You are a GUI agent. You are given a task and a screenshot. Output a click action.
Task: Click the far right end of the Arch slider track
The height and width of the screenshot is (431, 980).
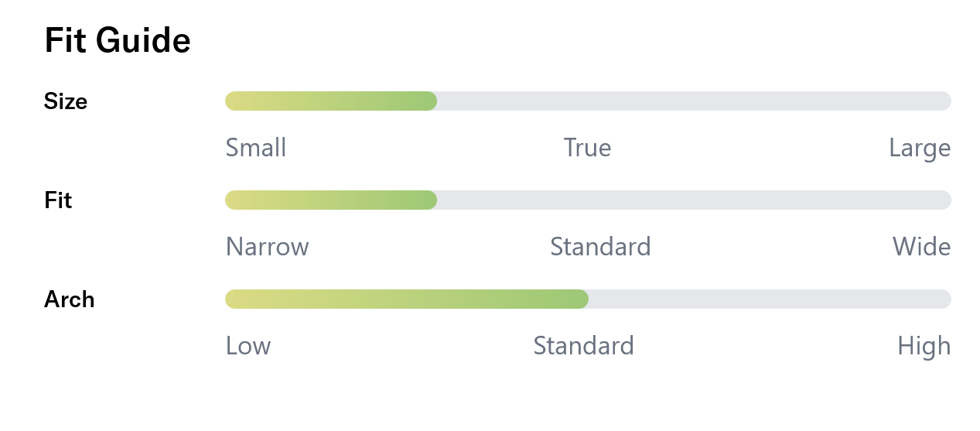pyautogui.click(x=945, y=299)
